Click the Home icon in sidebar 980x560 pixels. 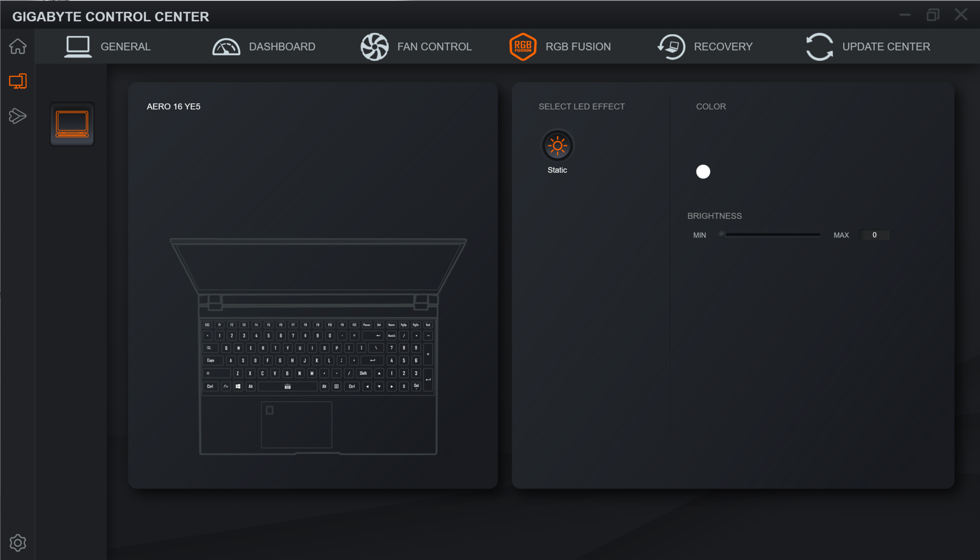click(18, 46)
